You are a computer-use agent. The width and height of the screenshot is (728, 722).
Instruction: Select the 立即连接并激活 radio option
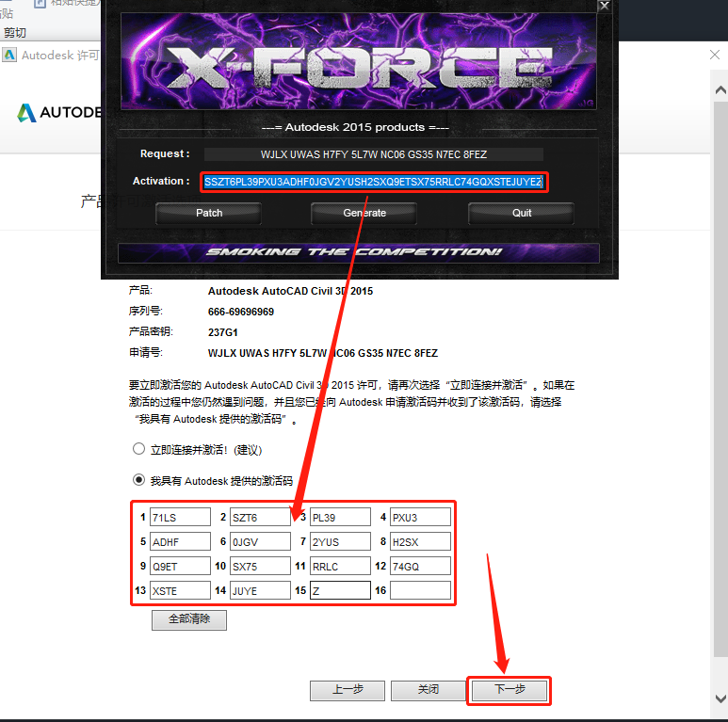(138, 449)
